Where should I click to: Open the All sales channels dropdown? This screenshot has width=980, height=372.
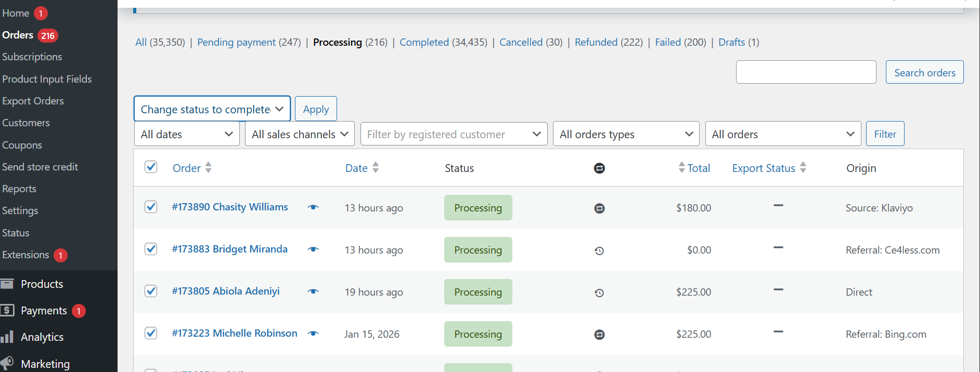tap(300, 134)
